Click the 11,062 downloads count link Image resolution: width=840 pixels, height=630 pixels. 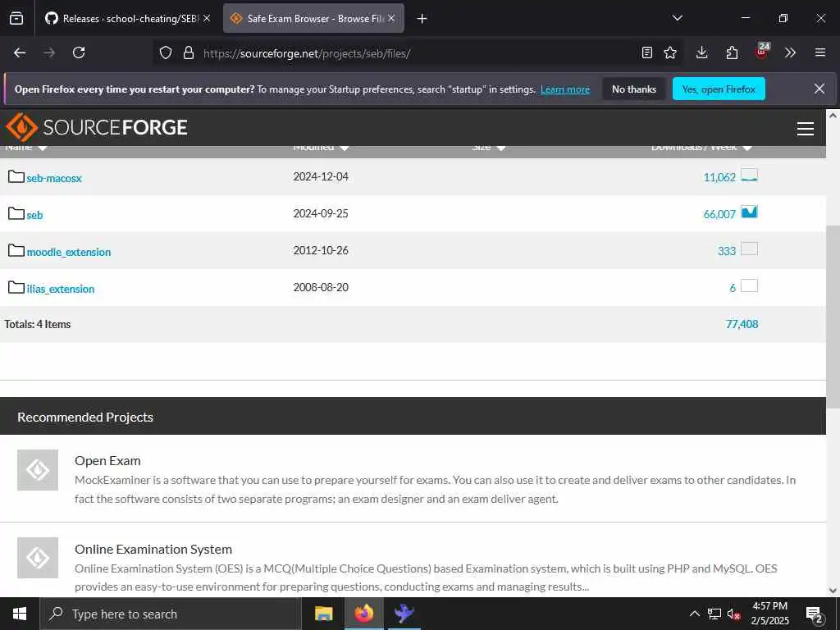(x=719, y=177)
